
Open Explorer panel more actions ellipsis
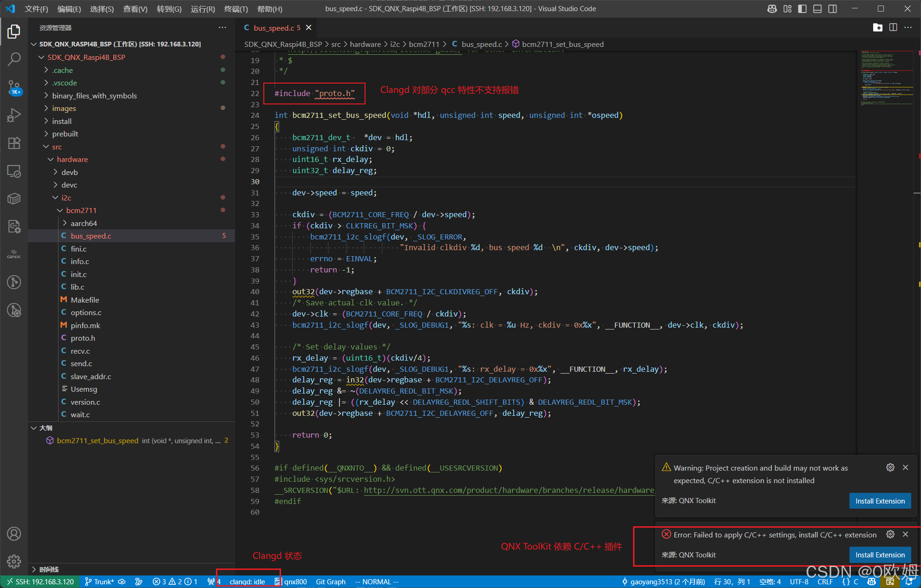tap(222, 27)
